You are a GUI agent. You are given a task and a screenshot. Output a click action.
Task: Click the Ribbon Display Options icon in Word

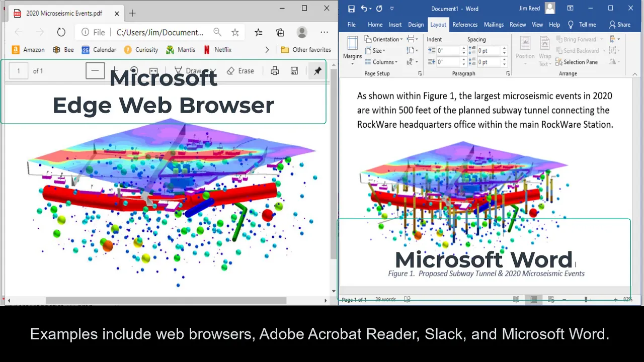[570, 8]
